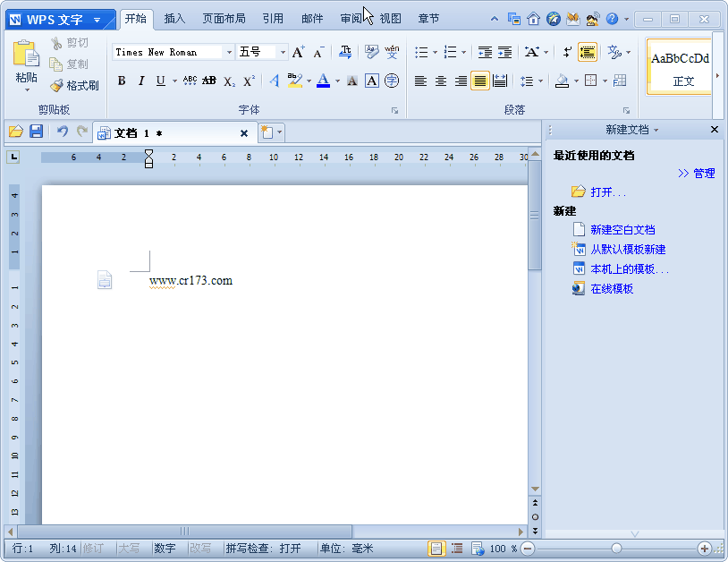Toggle center alignment
The height and width of the screenshot is (562, 728).
point(441,81)
